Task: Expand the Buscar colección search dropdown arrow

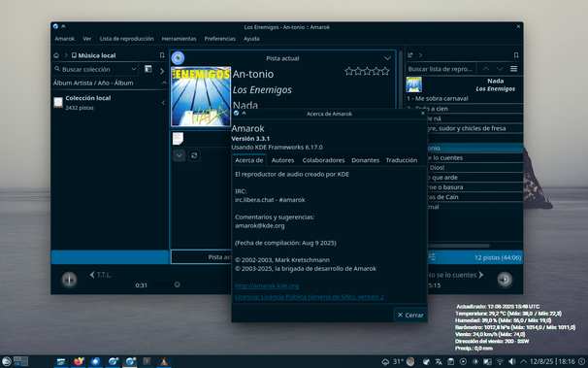Action: point(134,69)
